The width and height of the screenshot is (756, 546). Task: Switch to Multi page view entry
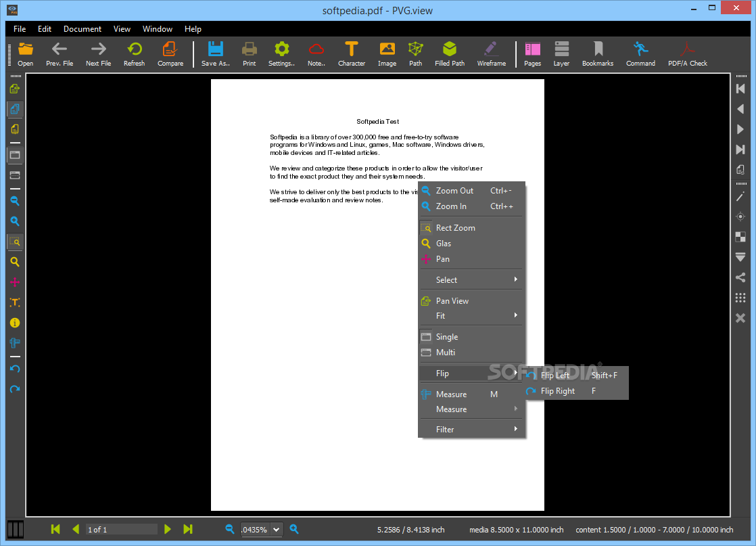(471, 352)
